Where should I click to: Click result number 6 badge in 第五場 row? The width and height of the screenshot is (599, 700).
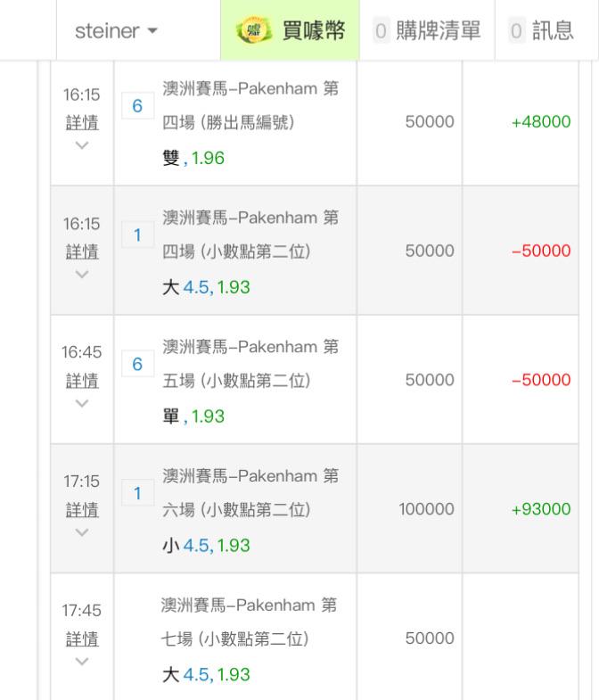(x=137, y=364)
